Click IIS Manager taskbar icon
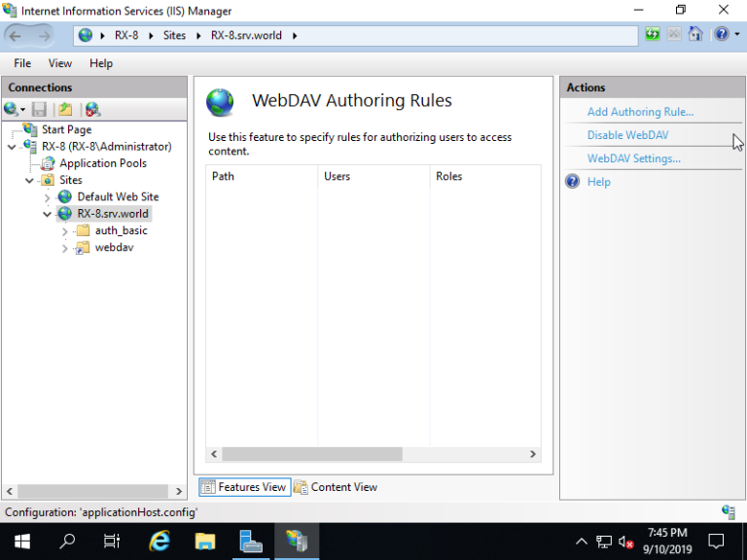747x560 pixels. pos(297,541)
